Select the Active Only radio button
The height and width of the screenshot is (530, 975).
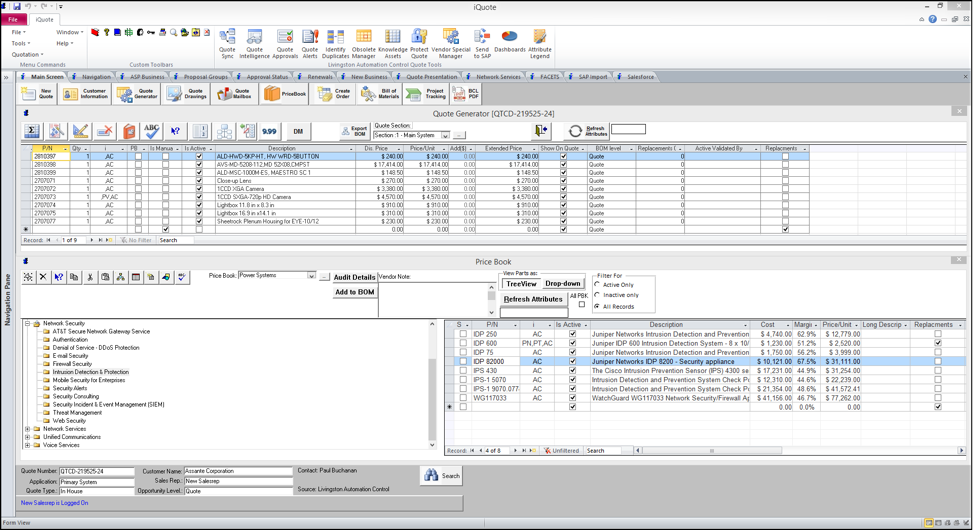(x=598, y=285)
